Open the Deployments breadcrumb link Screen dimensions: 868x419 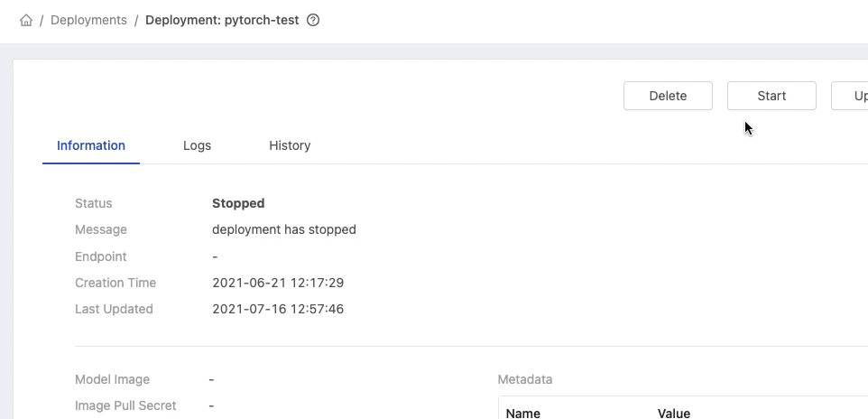[88, 21]
